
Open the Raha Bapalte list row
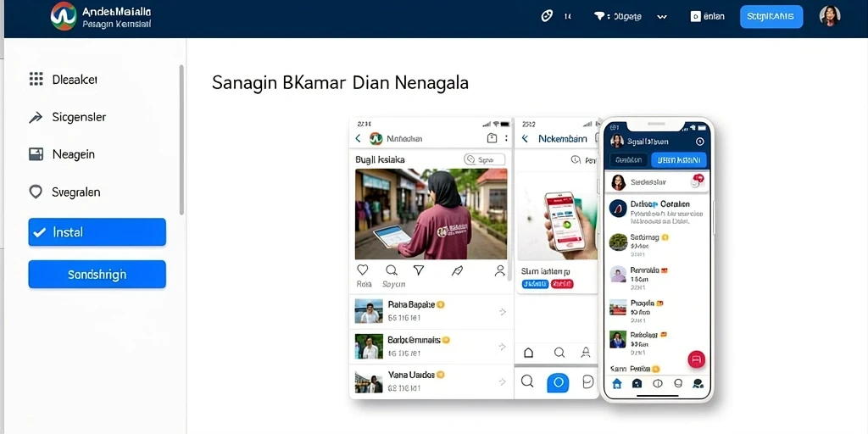click(x=431, y=312)
